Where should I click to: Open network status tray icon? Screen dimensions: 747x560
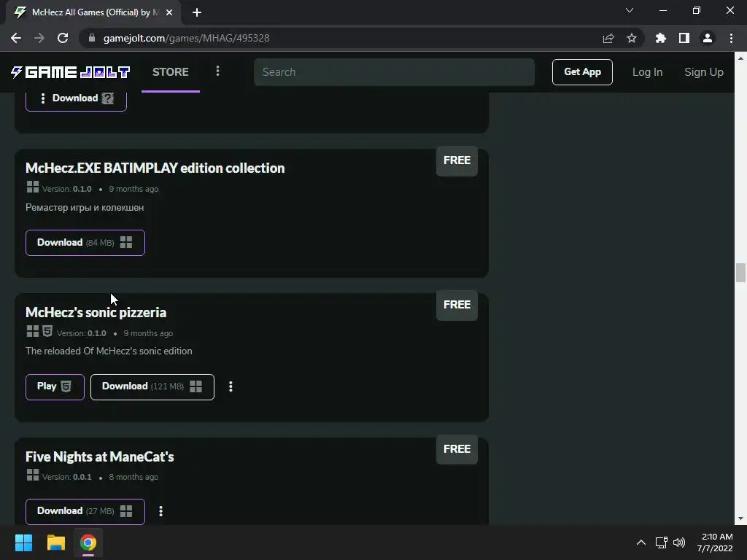point(661,542)
